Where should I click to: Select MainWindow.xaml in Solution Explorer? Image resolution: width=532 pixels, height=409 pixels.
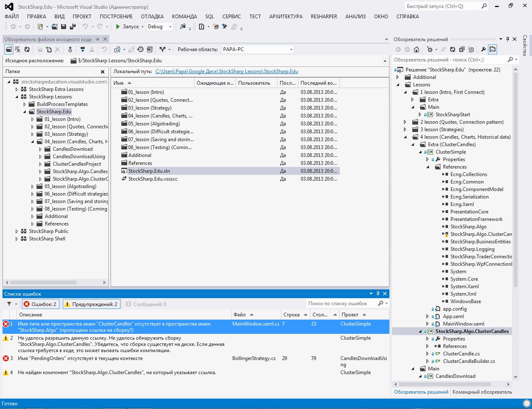click(463, 324)
